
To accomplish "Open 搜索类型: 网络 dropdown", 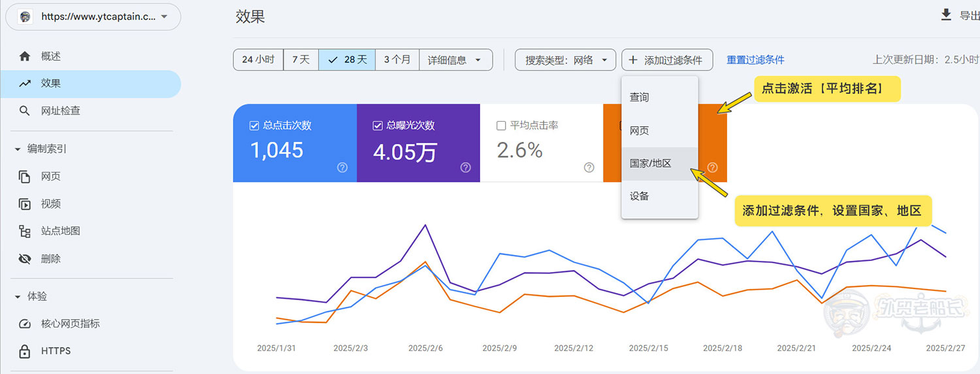I will point(566,59).
